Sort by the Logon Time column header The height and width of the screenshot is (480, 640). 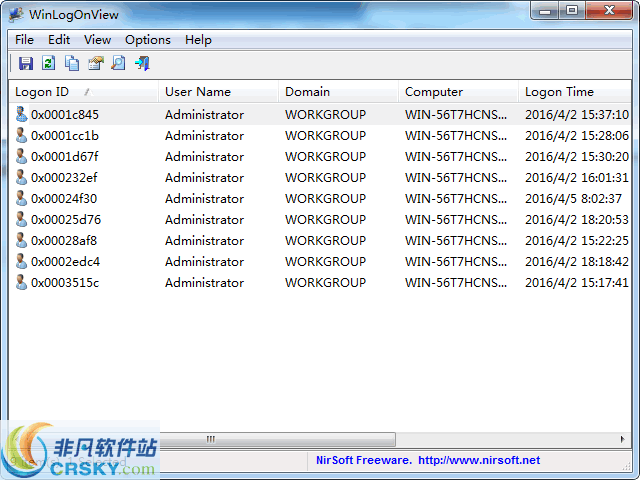click(x=575, y=92)
